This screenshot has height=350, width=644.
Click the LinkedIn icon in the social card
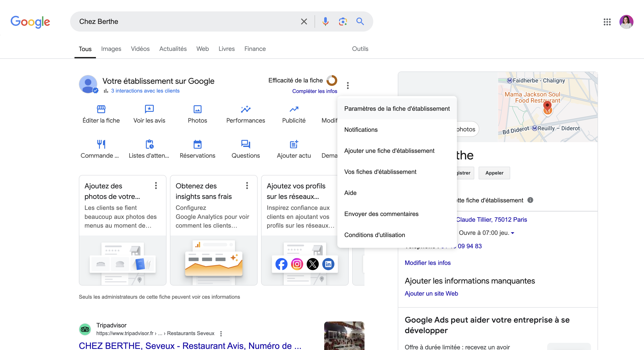coord(328,264)
